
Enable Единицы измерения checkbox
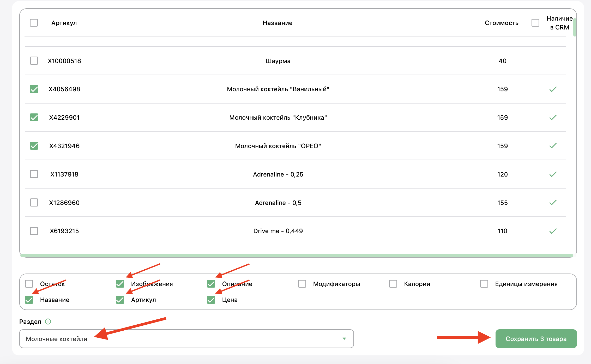484,284
